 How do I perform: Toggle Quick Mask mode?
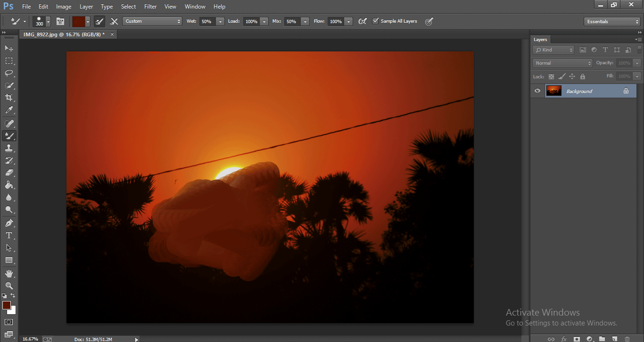tap(9, 322)
